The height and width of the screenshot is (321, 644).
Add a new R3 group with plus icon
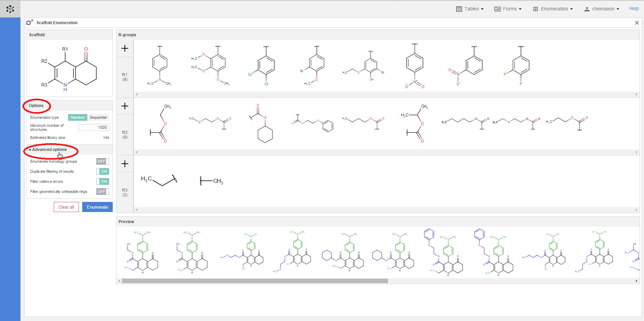pos(125,164)
